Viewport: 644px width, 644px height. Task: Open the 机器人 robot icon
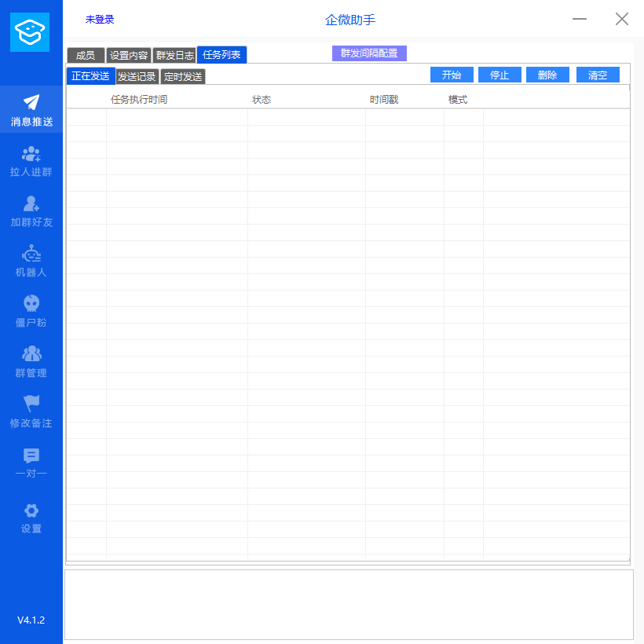31,254
